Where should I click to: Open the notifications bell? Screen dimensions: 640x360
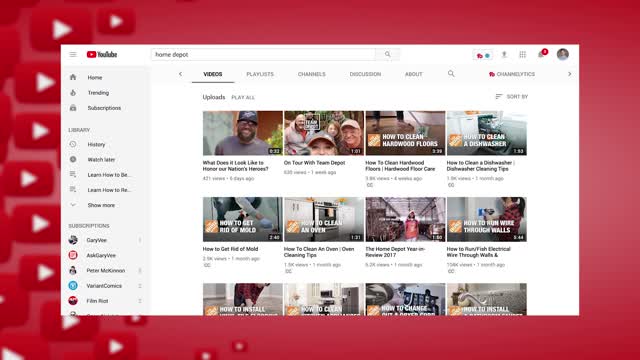[x=541, y=54]
